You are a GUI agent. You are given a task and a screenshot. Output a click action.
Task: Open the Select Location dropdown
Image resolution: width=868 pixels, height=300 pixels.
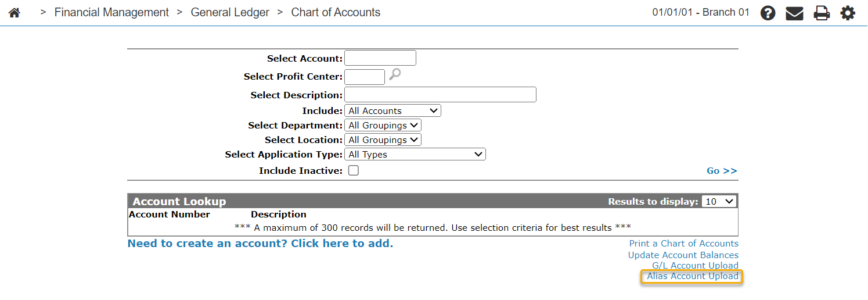click(x=383, y=140)
